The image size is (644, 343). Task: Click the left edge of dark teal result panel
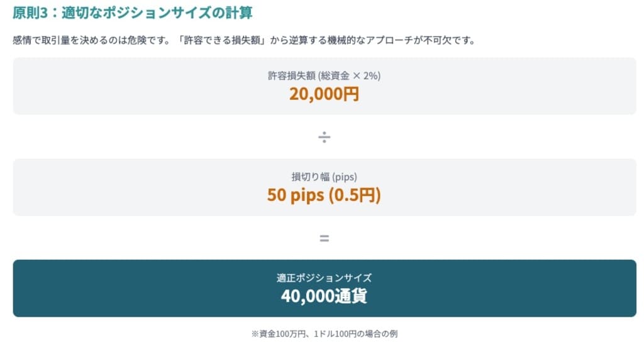coord(16,288)
